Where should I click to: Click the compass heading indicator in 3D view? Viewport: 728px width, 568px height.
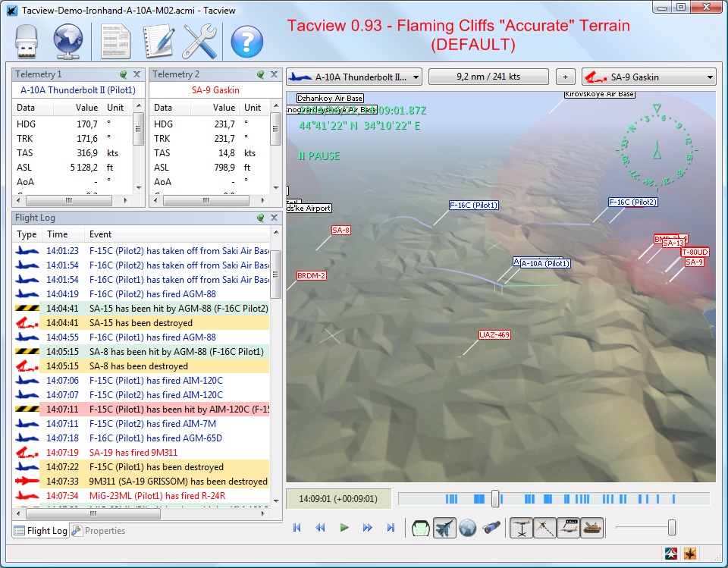[657, 149]
